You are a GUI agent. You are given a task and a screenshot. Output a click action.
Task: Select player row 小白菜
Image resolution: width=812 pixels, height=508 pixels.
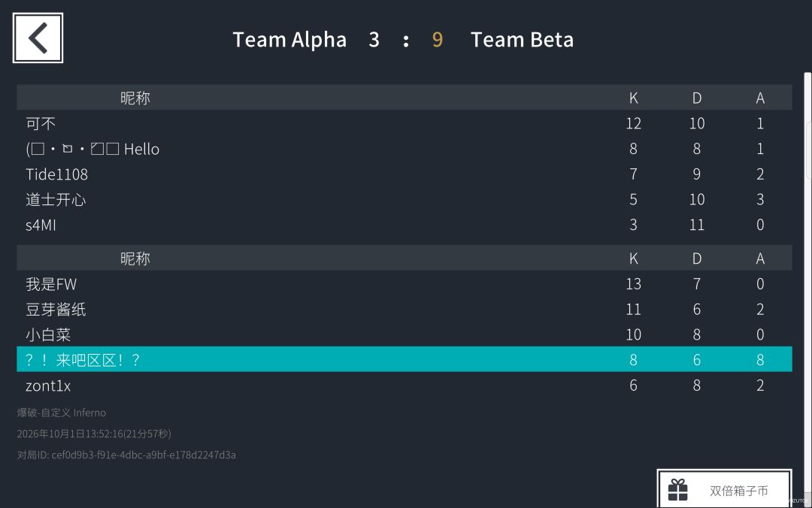pyautogui.click(x=404, y=334)
